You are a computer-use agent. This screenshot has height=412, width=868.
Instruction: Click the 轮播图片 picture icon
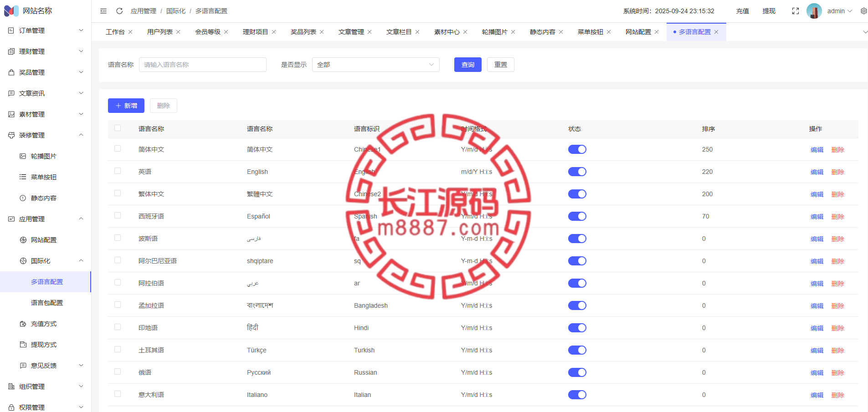(23, 156)
